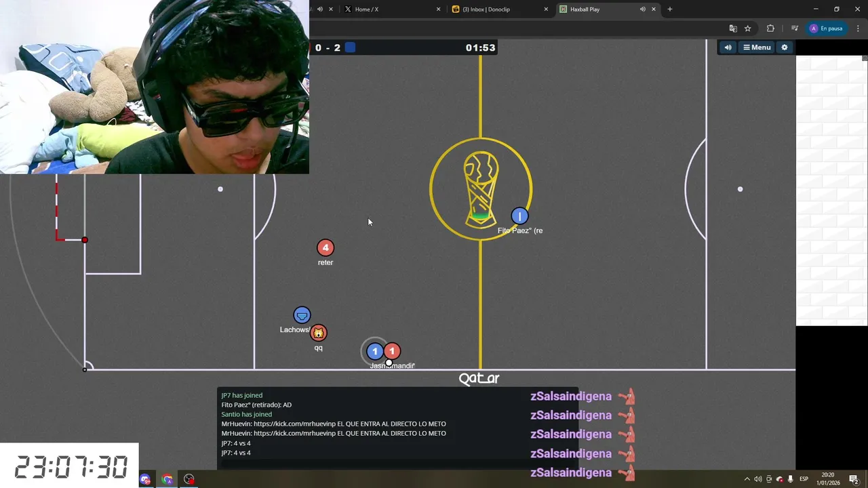The width and height of the screenshot is (868, 488).
Task: Click chat line 'Fito Paez° (retirado): AD'
Action: point(256,405)
